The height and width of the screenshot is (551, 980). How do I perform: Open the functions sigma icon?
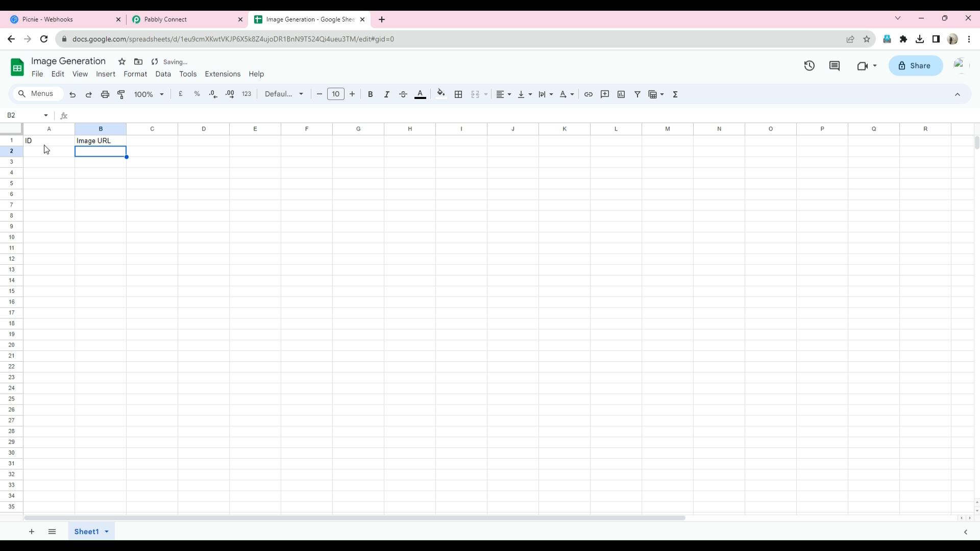click(675, 94)
